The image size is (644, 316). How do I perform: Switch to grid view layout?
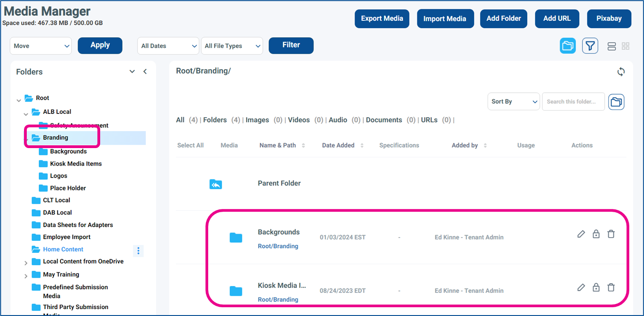pos(626,46)
